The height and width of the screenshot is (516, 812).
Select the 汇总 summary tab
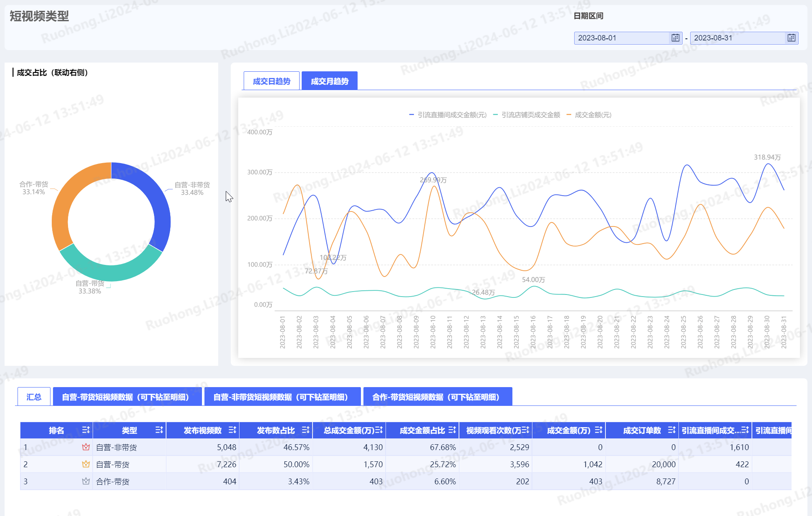point(34,397)
